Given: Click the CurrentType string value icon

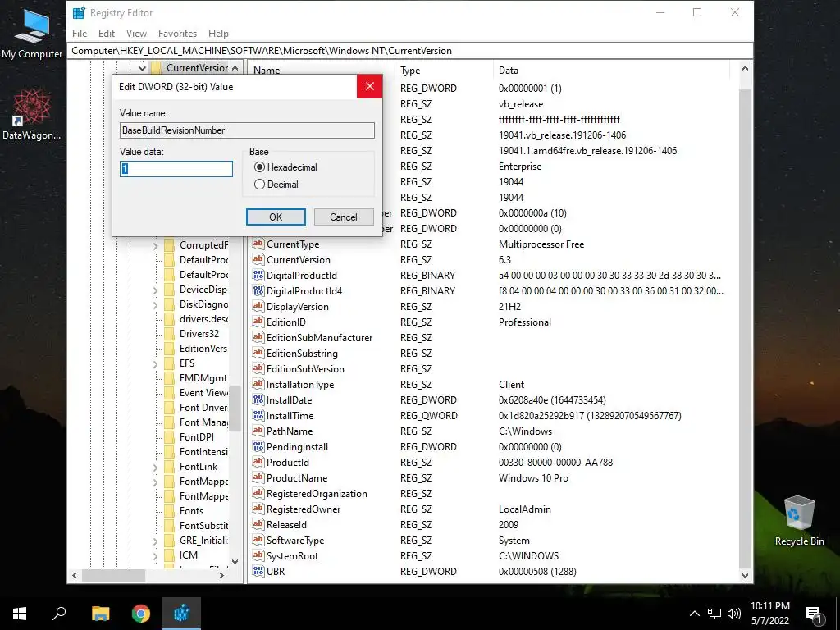Looking at the screenshot, I should [258, 244].
